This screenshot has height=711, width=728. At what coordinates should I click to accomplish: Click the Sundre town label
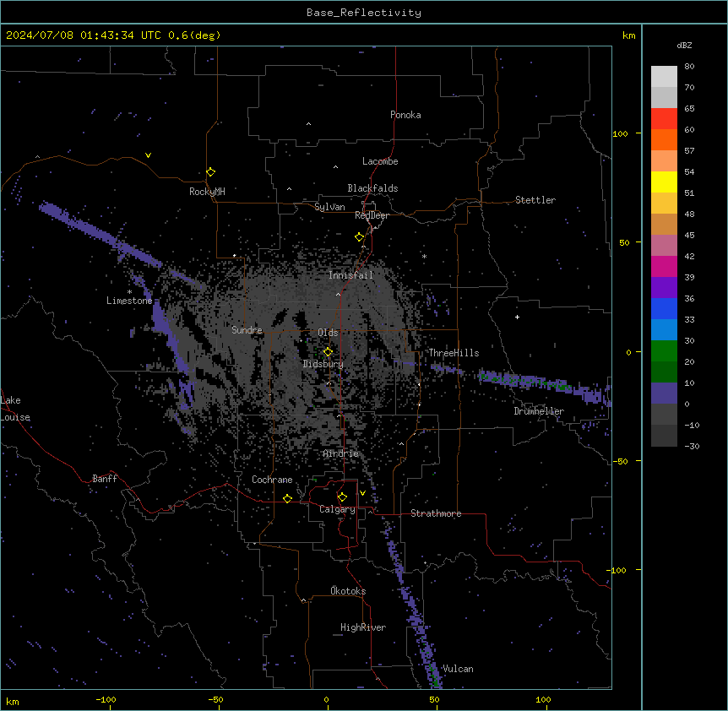[x=247, y=330]
